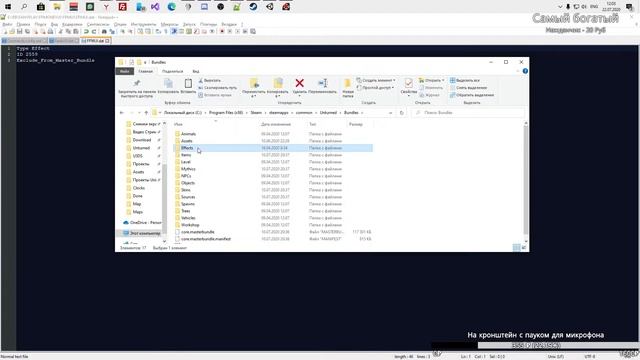The image size is (640, 360).
Task: Click the Move to icon in Explorer ribbon
Action: [x=254, y=83]
